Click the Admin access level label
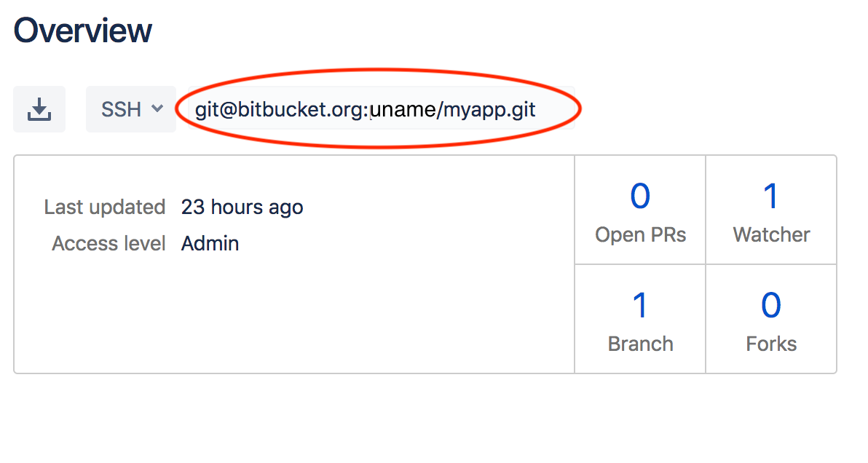868x463 pixels. pos(210,243)
